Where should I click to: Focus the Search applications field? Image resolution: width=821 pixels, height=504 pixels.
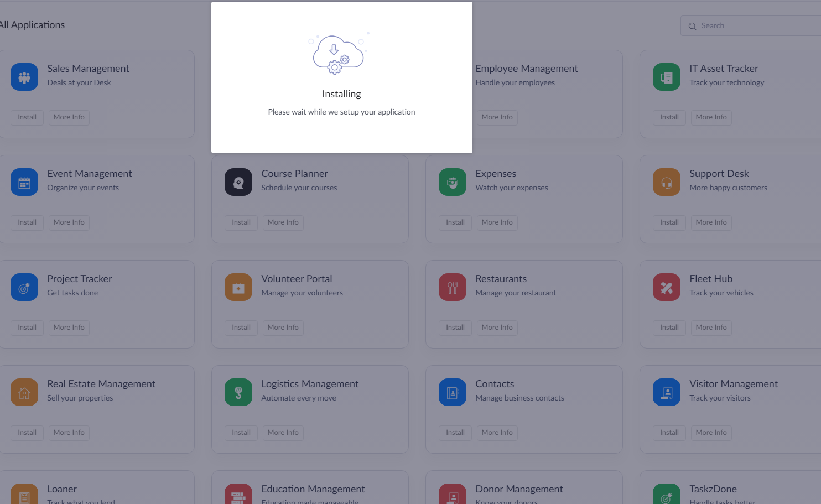click(751, 26)
